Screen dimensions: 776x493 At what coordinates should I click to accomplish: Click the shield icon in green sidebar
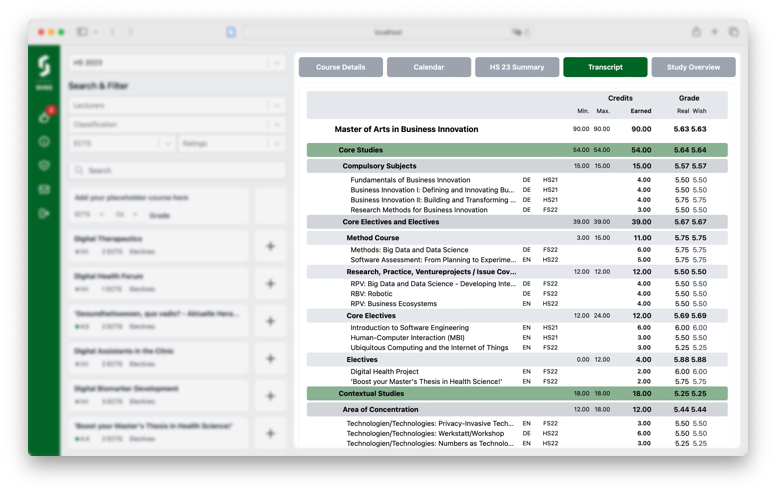[x=44, y=165]
